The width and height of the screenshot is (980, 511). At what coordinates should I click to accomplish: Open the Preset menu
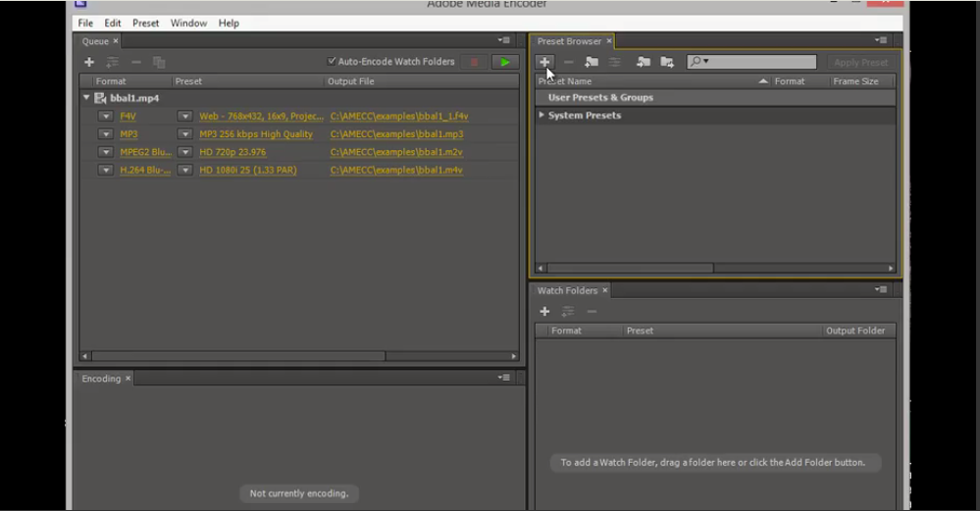click(x=145, y=24)
